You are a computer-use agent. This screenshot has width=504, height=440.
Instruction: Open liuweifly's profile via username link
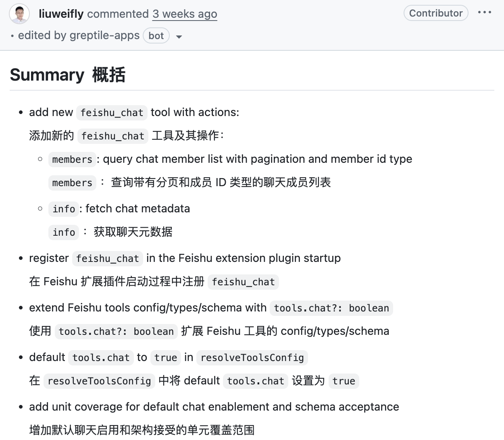[x=61, y=13]
